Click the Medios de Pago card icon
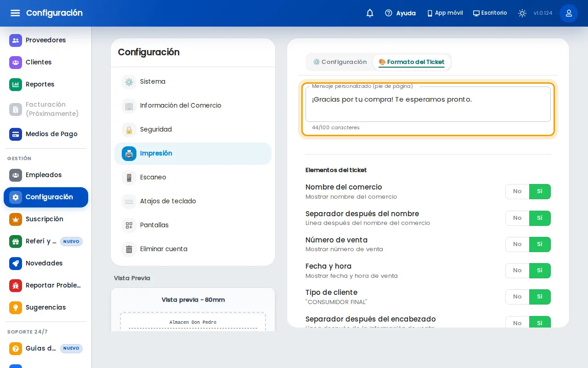This screenshot has height=368, width=588. pyautogui.click(x=16, y=134)
